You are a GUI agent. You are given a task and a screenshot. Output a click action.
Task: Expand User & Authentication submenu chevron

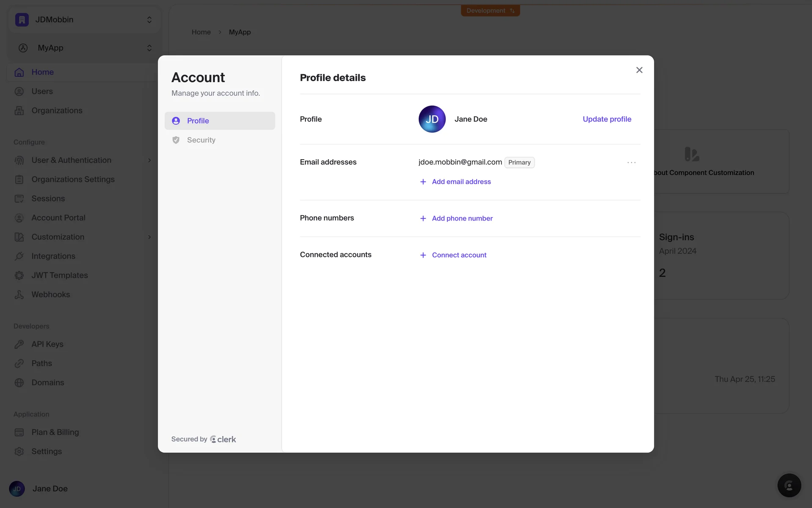[149, 160]
